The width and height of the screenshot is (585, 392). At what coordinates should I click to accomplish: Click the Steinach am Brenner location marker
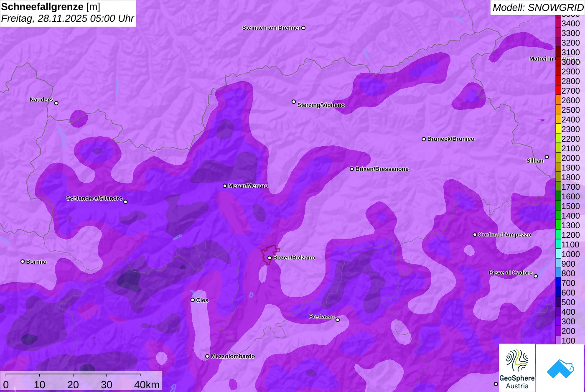[x=303, y=28]
